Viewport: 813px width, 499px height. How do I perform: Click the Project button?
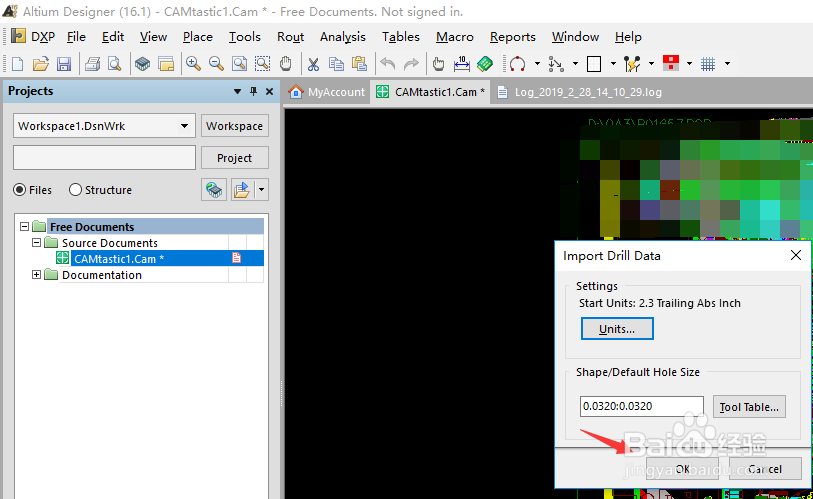coord(234,158)
